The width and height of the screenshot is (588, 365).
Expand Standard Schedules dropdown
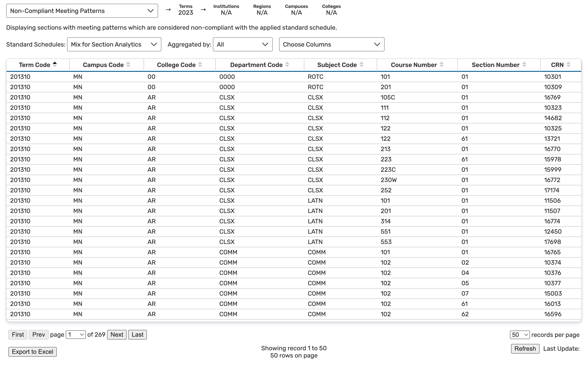click(114, 44)
